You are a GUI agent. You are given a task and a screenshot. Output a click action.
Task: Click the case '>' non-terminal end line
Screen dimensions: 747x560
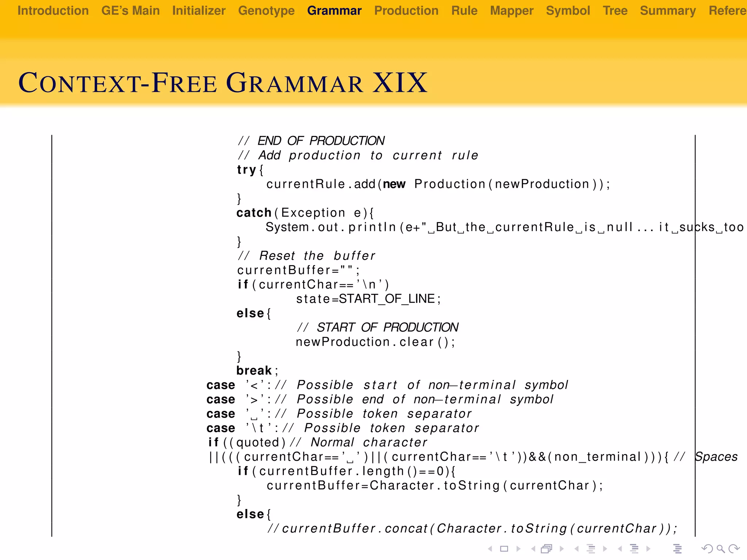pos(380,399)
